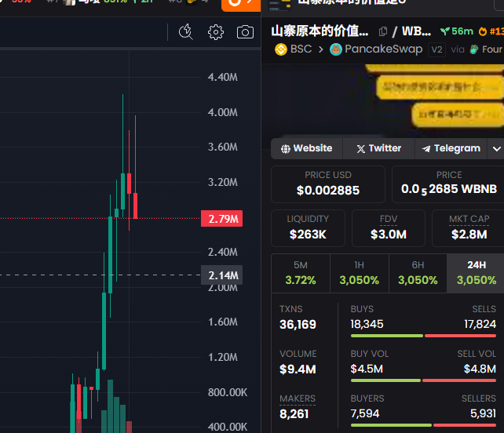
Task: Click the MAKERS value 8,261
Action: coord(294,414)
